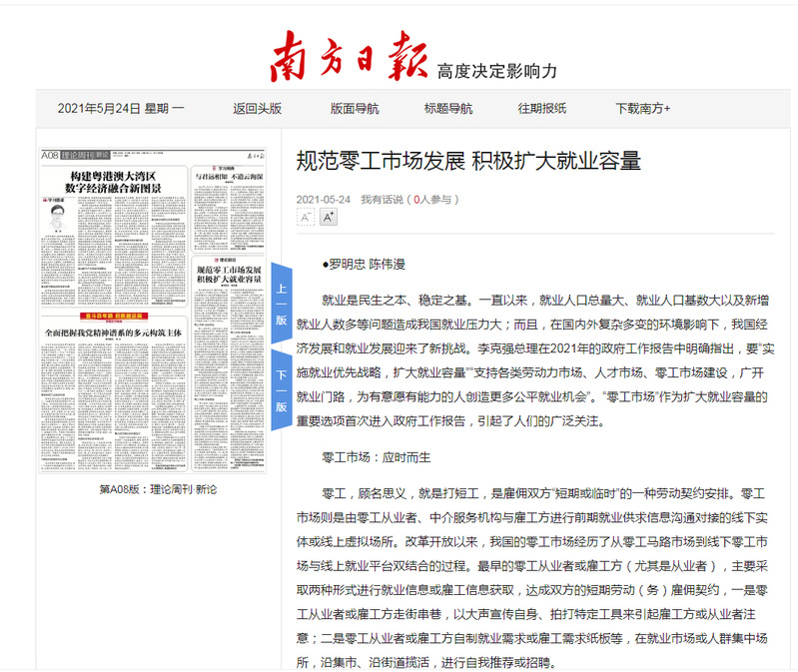Open 往期报纸 past issues picker
Screen dimensions: 798x672
point(541,109)
